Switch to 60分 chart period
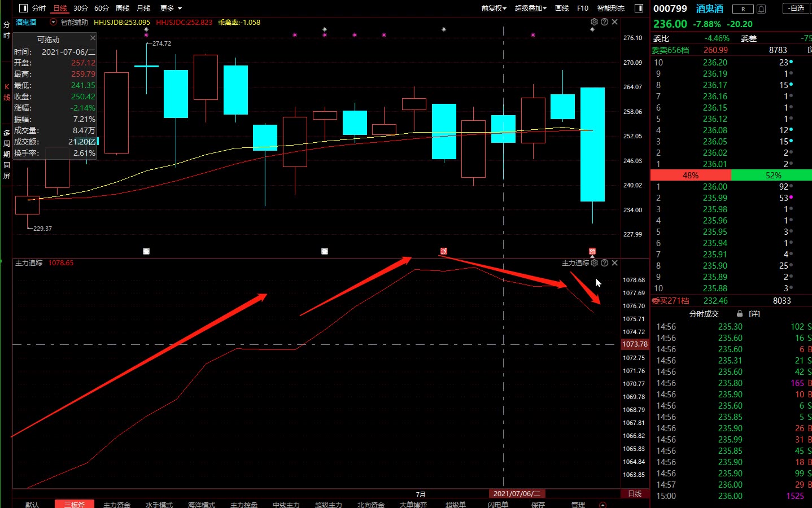Image resolution: width=812 pixels, height=508 pixels. tap(102, 8)
